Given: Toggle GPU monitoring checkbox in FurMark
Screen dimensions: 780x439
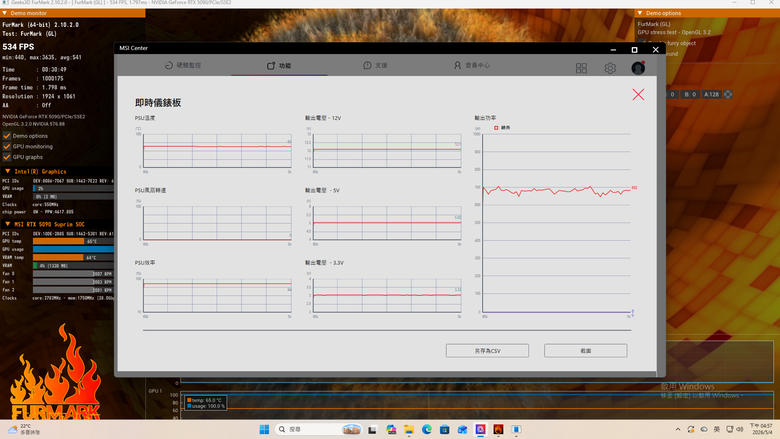Looking at the screenshot, I should [7, 146].
